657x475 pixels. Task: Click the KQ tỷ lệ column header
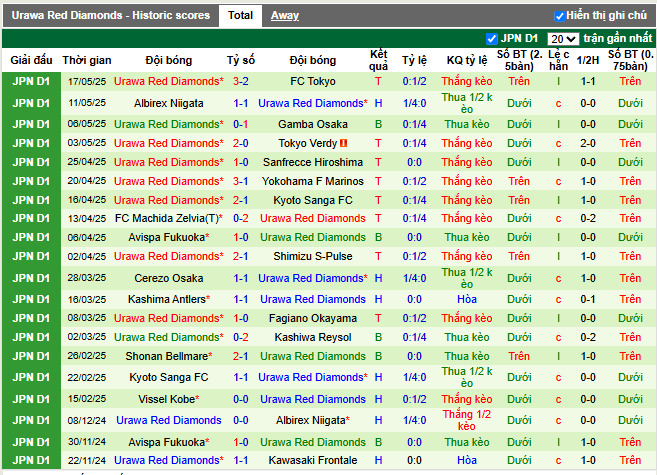click(467, 60)
